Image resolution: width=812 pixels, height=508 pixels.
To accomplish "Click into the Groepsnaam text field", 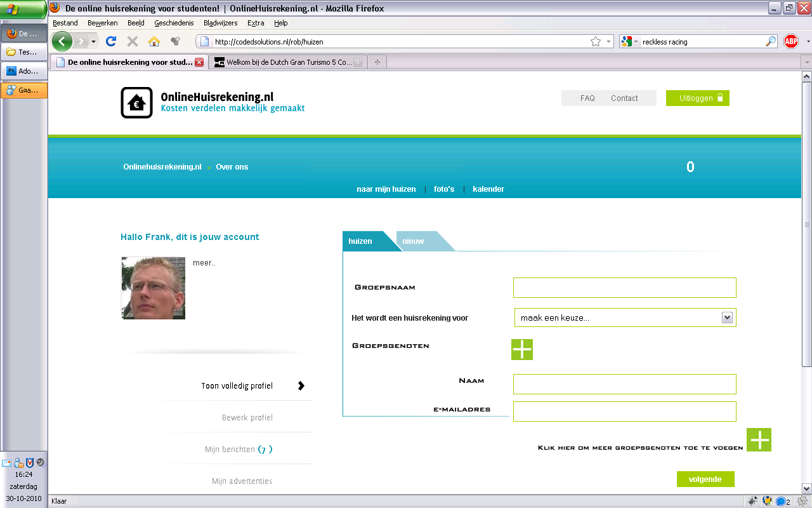I will 624,288.
